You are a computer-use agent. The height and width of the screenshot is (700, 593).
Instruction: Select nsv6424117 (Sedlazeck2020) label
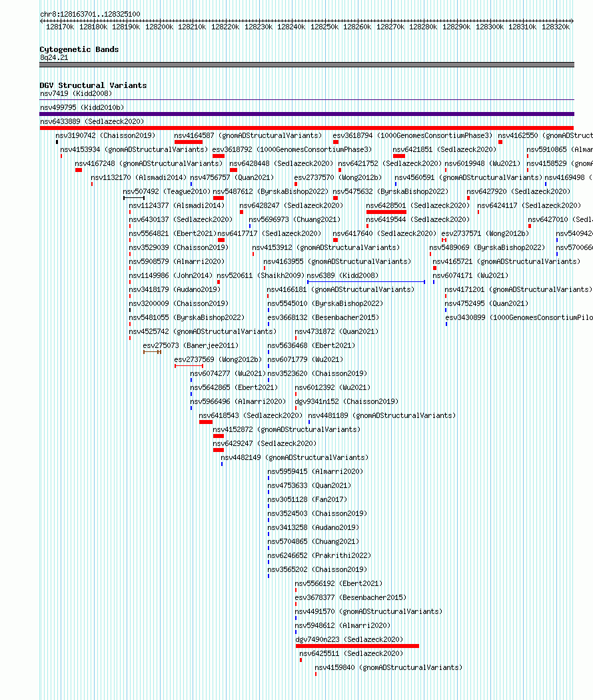point(529,205)
